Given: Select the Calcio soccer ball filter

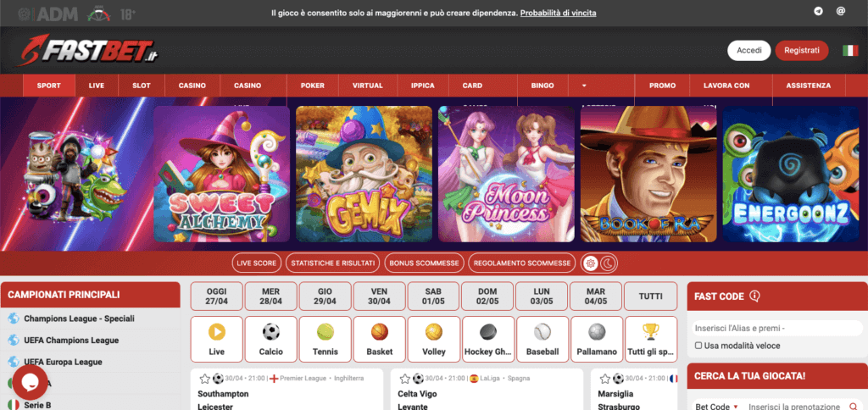Looking at the screenshot, I should (x=270, y=339).
